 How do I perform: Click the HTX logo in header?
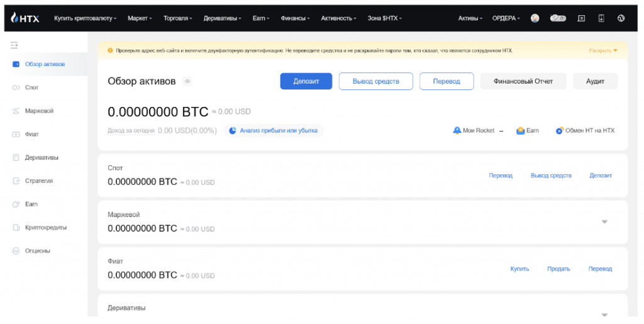(25, 18)
